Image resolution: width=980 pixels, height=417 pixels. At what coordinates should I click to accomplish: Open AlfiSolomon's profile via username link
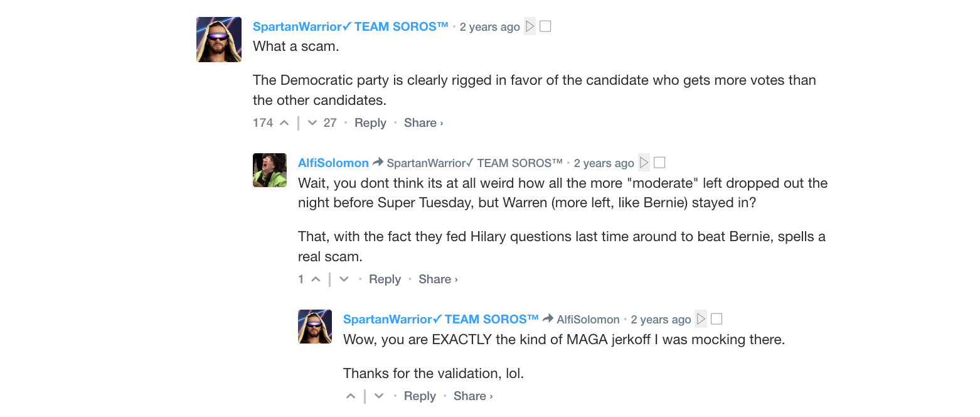[333, 163]
